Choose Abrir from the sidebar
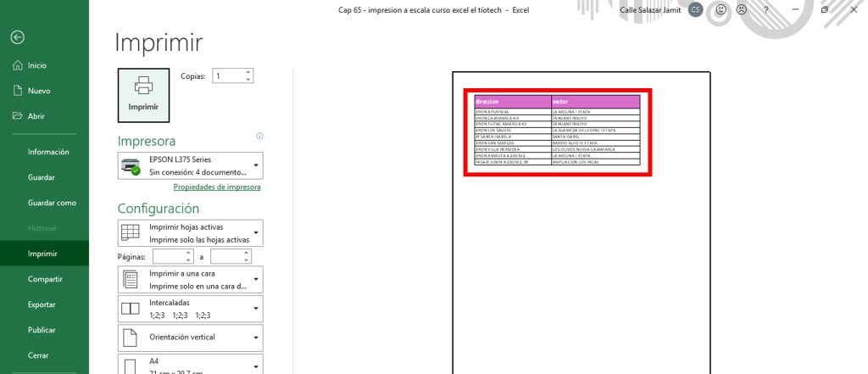 tap(36, 116)
